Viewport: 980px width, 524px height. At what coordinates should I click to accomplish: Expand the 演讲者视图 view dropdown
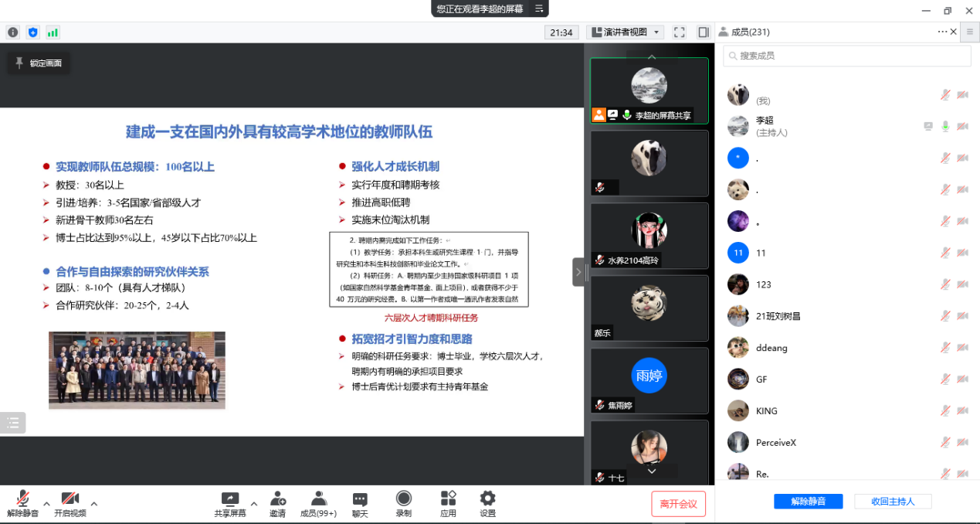click(625, 32)
